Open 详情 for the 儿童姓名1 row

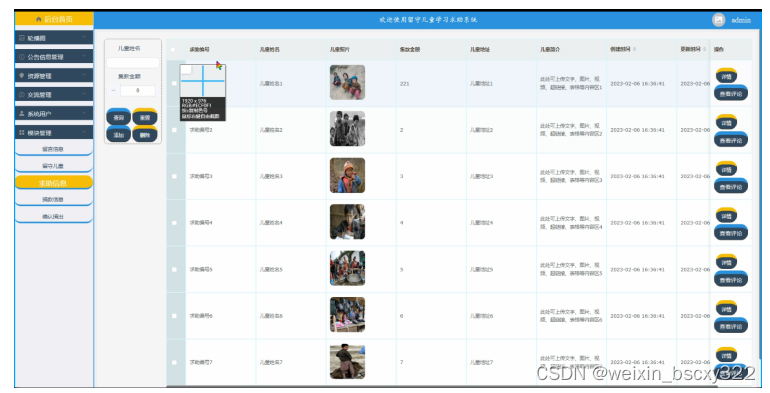pyautogui.click(x=726, y=76)
